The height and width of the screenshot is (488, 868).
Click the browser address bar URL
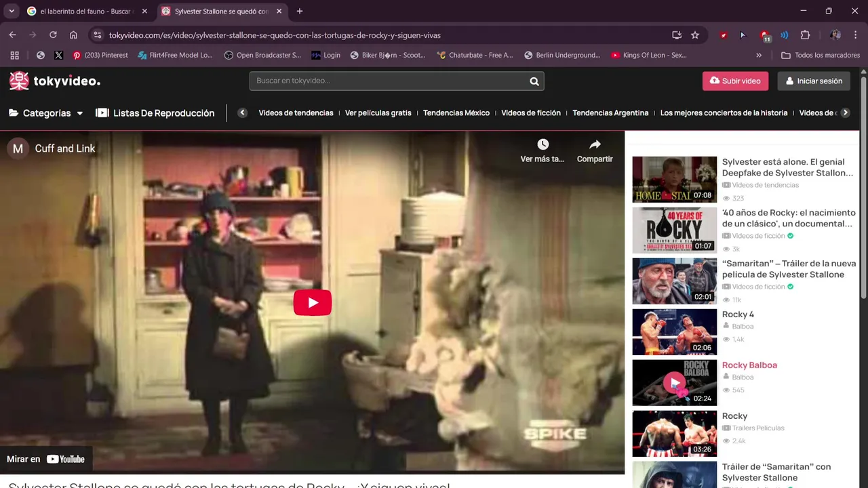pos(275,35)
